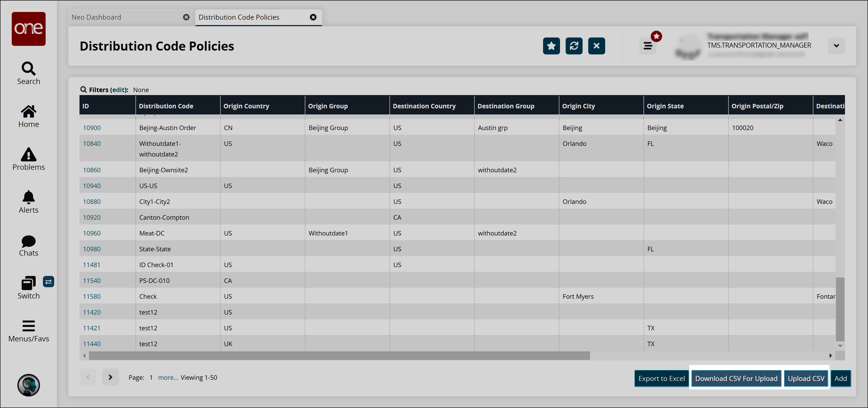
Task: Open the Alerts bell icon
Action: coord(28,201)
